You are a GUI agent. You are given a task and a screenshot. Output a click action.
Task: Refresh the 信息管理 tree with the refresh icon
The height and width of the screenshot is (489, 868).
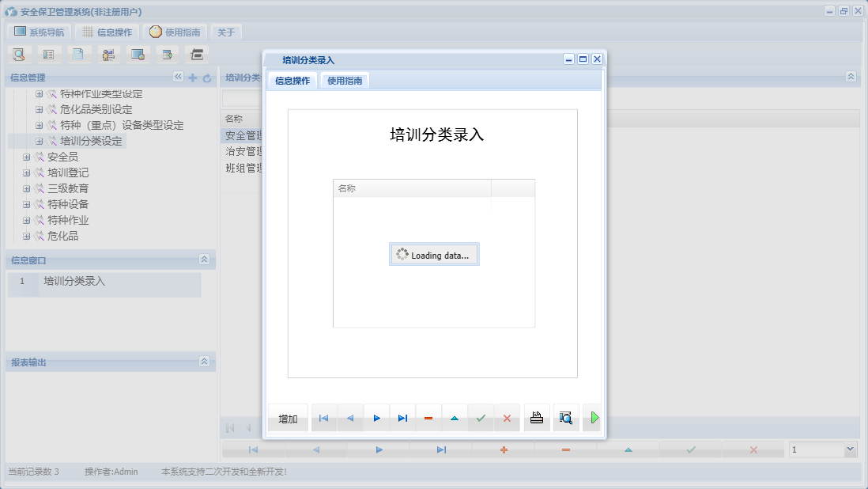pos(206,78)
